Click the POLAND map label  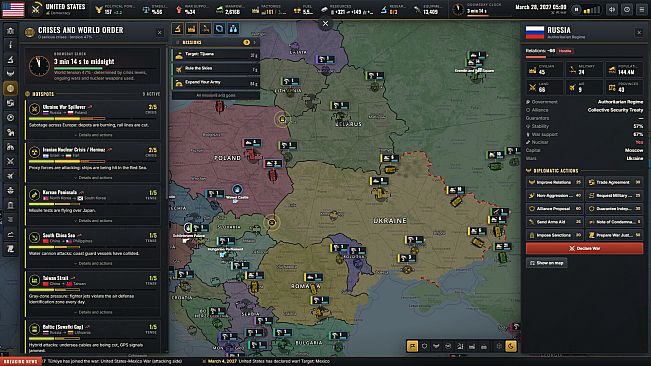click(x=228, y=158)
